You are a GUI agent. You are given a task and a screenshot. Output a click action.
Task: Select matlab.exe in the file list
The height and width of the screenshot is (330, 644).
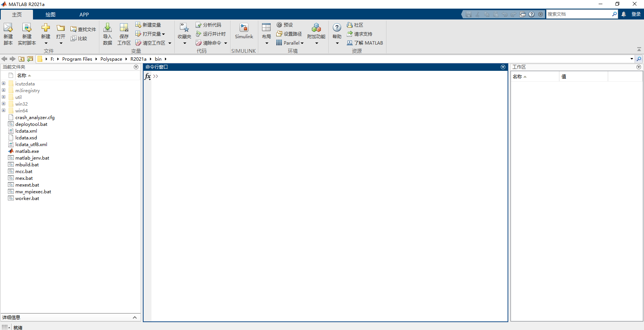27,151
